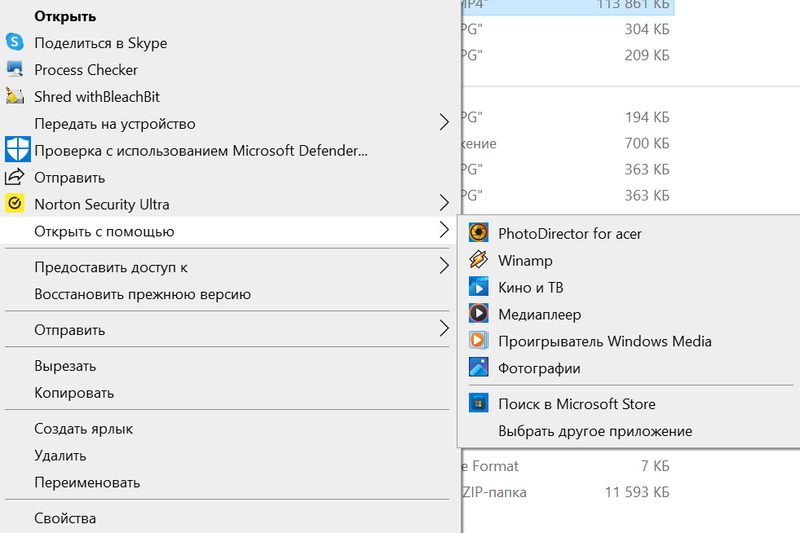Select Поиск в Microsoft Store
The image size is (800, 533).
pos(629,404)
